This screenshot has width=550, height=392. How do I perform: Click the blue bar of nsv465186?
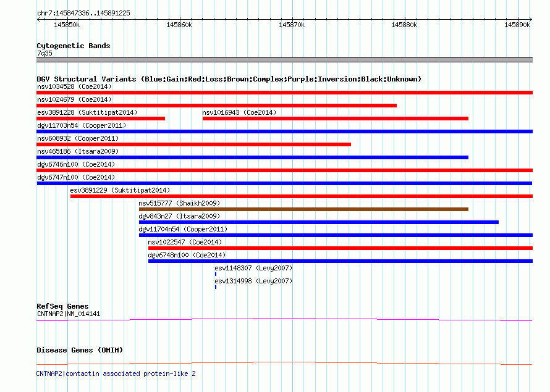(253, 157)
